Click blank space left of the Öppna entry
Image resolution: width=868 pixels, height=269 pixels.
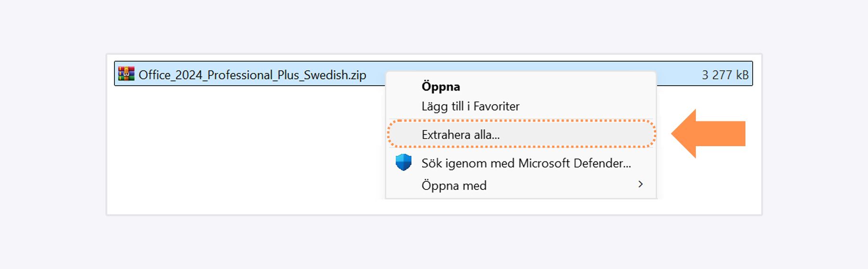click(x=403, y=87)
